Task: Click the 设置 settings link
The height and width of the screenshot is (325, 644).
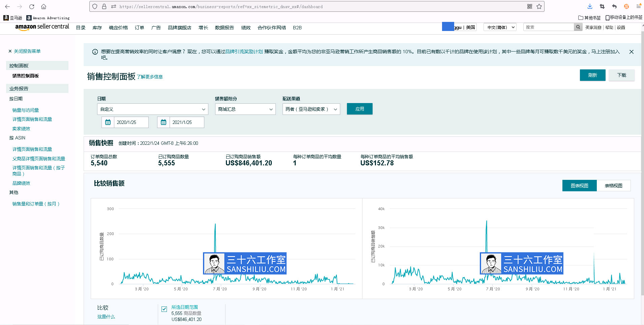Action: pyautogui.click(x=621, y=28)
